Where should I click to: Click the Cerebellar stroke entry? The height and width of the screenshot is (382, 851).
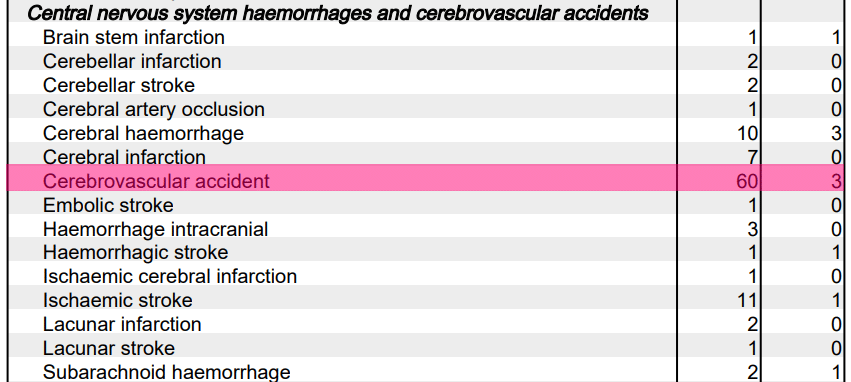119,85
